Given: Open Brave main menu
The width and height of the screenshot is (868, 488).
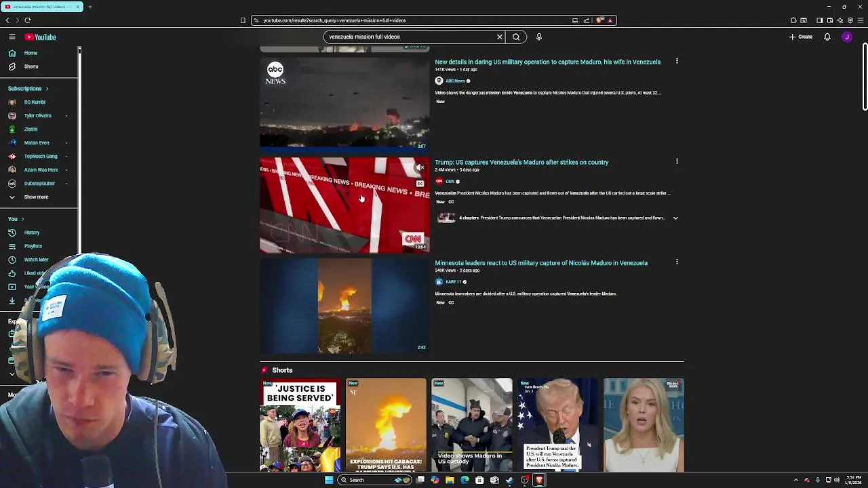Looking at the screenshot, I should click(x=861, y=20).
